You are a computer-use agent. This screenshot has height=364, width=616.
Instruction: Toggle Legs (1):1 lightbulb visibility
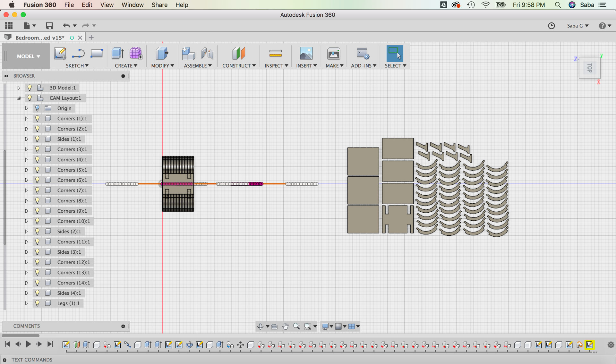click(37, 303)
